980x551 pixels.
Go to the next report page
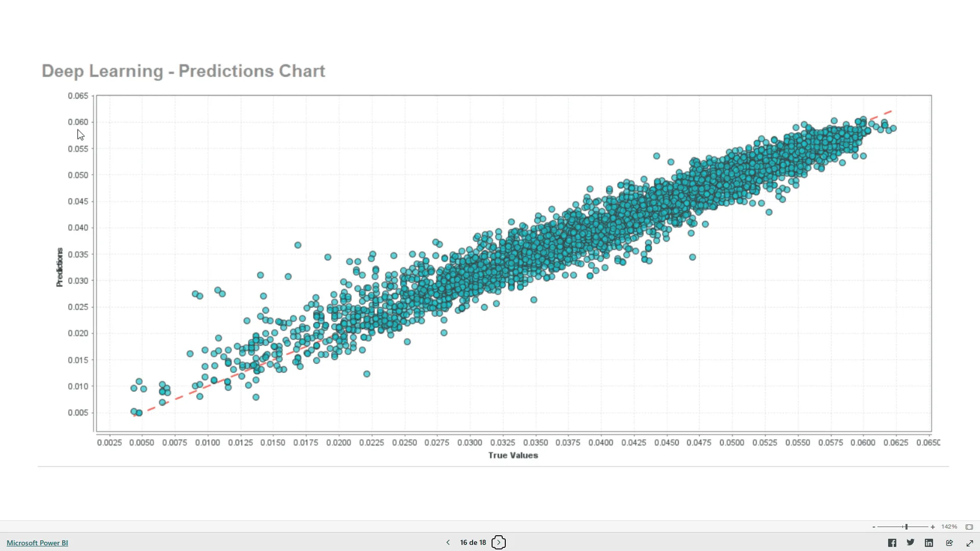pyautogui.click(x=499, y=542)
